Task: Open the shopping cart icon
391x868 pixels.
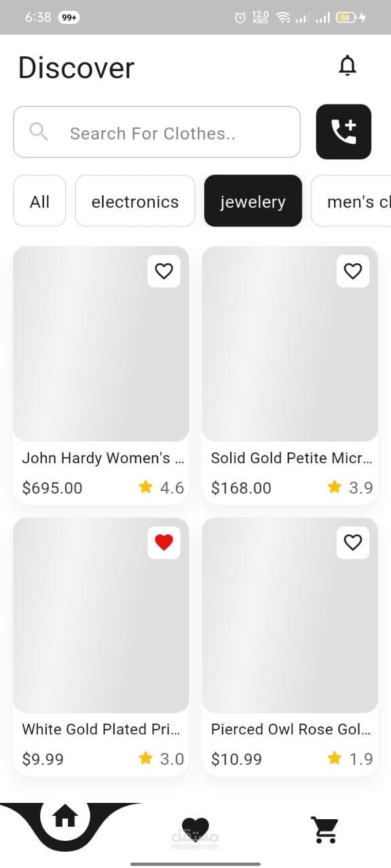Action: click(x=324, y=829)
